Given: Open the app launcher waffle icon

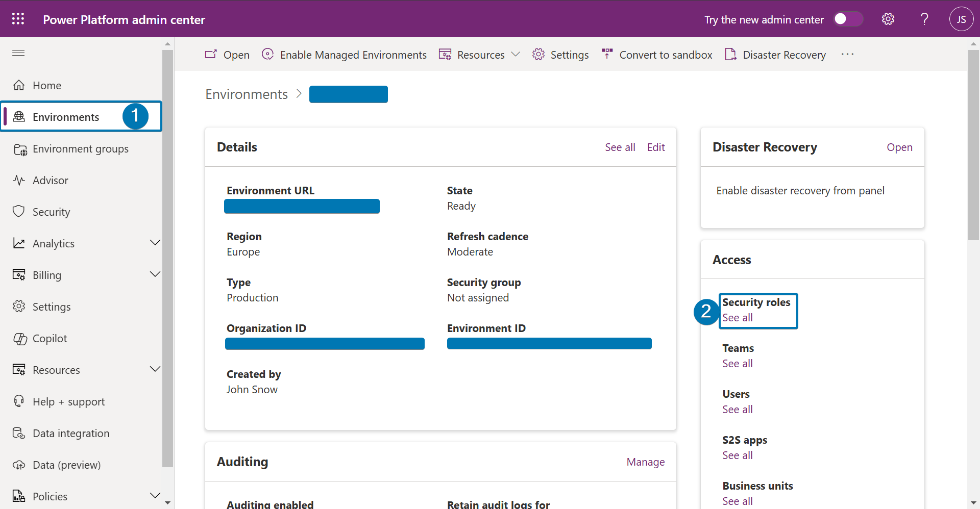Looking at the screenshot, I should coord(18,19).
